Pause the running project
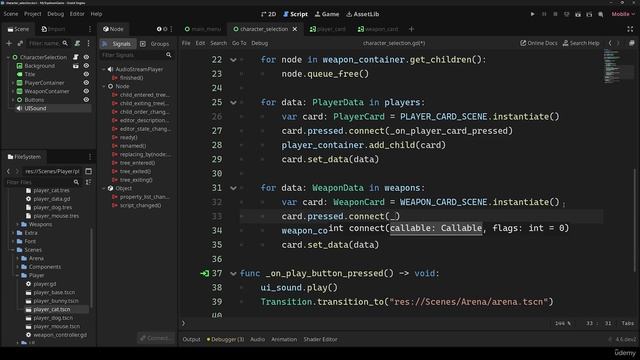640x360 pixels. point(544,14)
